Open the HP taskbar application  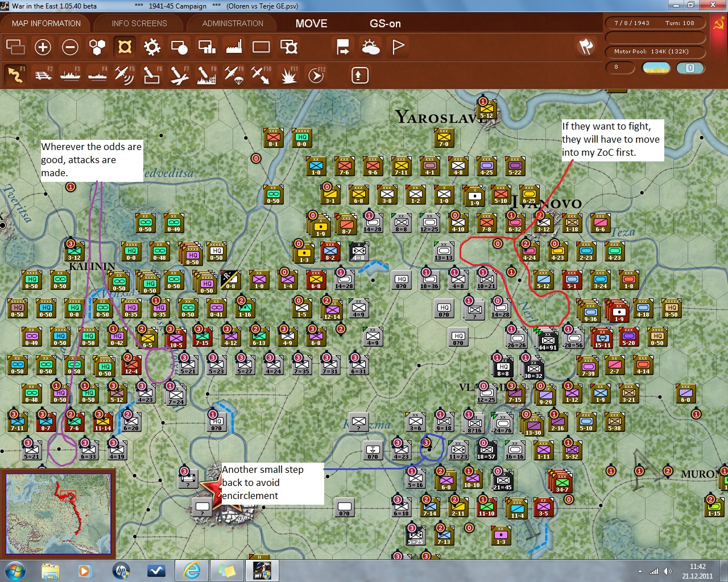(x=121, y=571)
